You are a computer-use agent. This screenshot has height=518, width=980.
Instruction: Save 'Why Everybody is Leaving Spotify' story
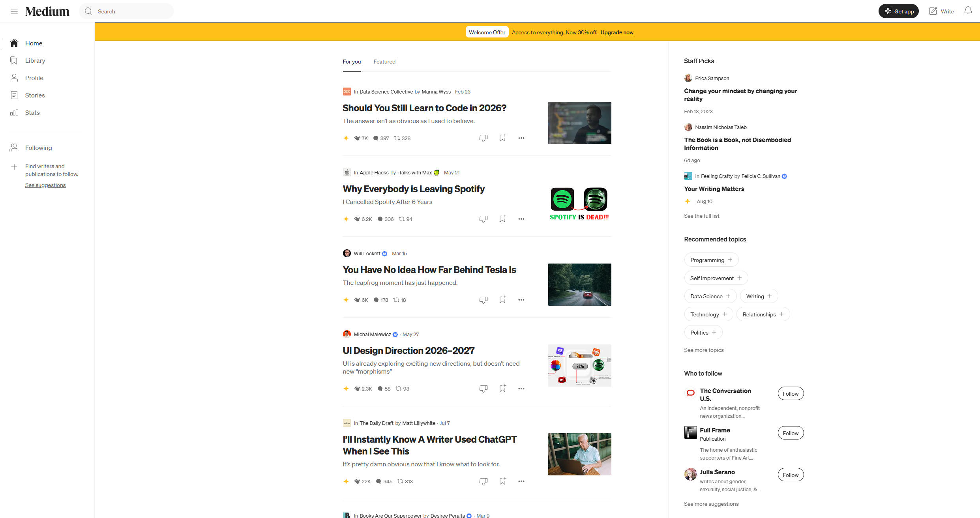coord(502,219)
